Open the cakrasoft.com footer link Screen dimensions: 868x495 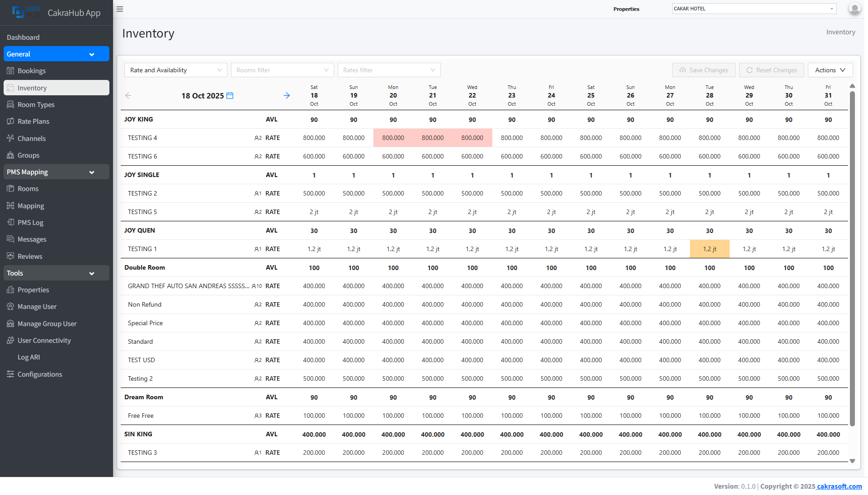pos(839,486)
